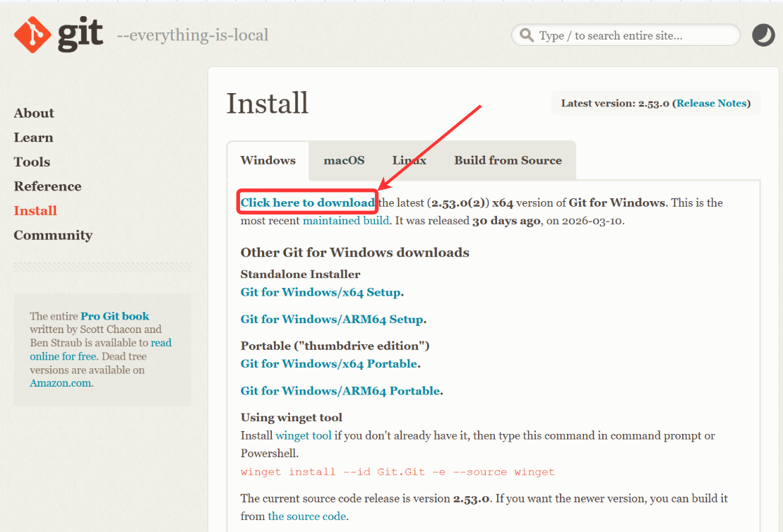Click the 'Standalone Installer' subheading

[300, 274]
